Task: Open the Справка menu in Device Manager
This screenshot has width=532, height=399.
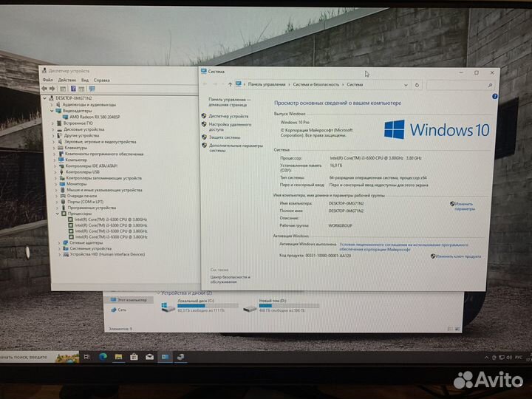Action: [x=101, y=80]
